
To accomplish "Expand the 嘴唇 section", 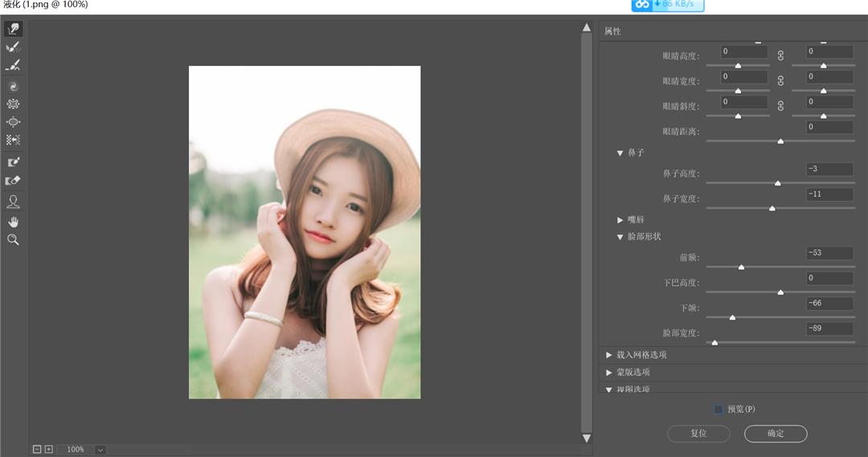I will (x=620, y=219).
